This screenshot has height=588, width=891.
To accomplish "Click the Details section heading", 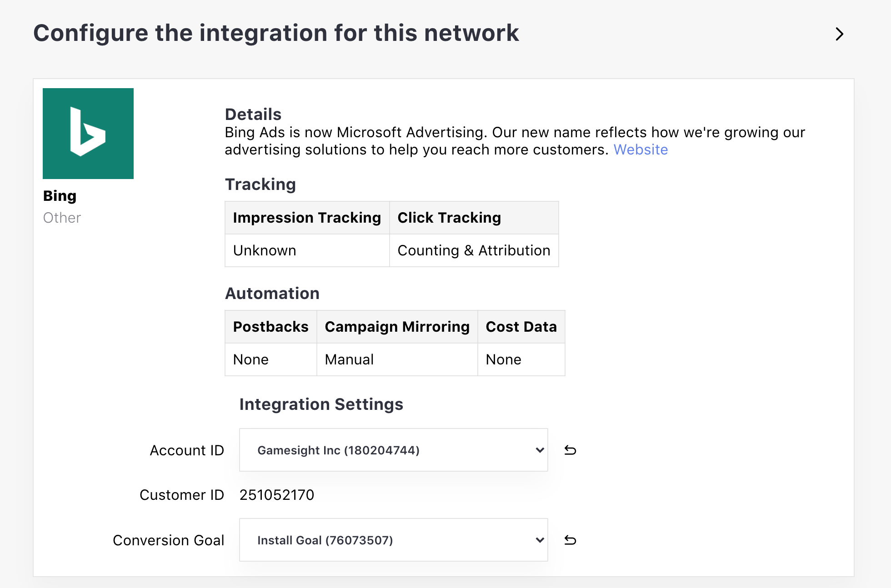I will pos(253,114).
